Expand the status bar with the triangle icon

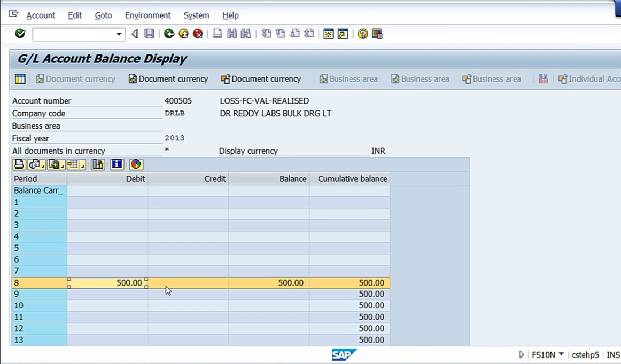click(x=522, y=354)
